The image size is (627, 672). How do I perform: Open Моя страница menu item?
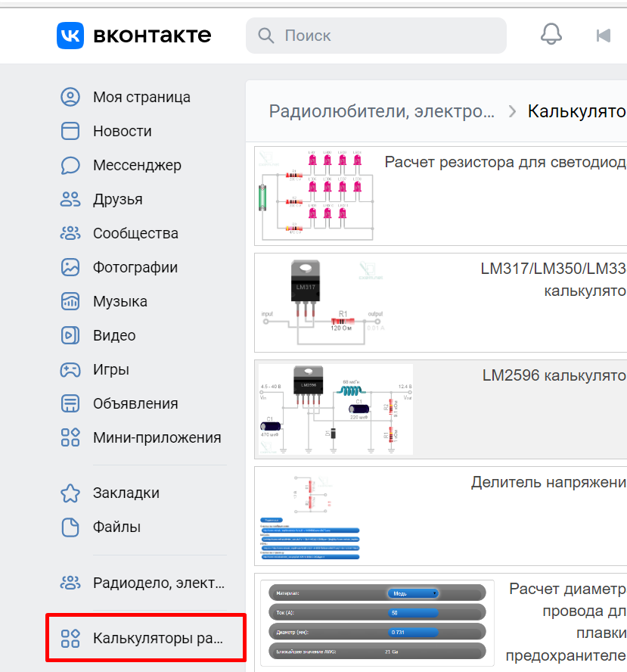(x=141, y=97)
